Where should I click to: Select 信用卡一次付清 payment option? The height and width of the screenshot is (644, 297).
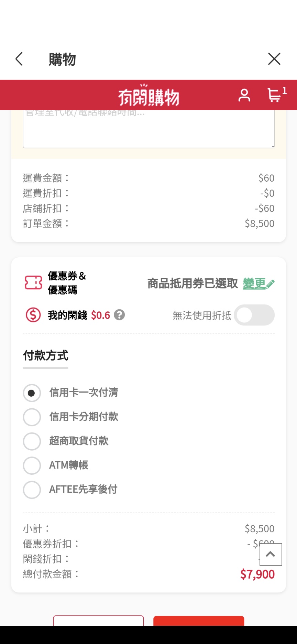(x=32, y=393)
